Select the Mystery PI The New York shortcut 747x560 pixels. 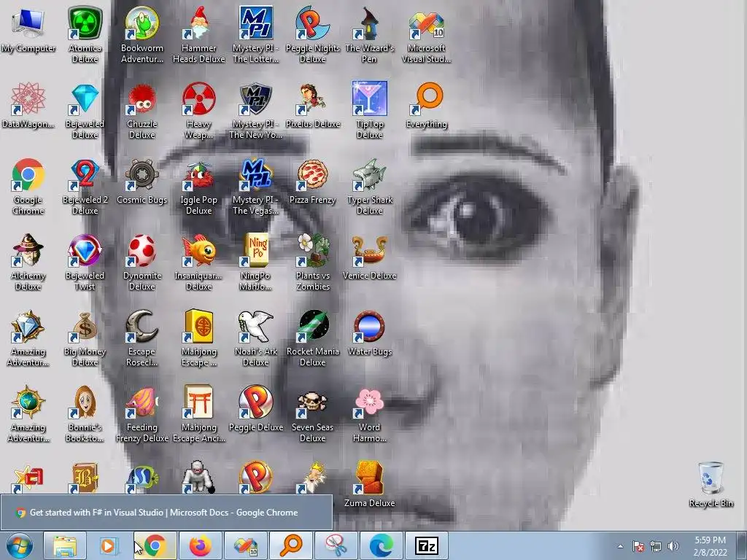coord(255,111)
